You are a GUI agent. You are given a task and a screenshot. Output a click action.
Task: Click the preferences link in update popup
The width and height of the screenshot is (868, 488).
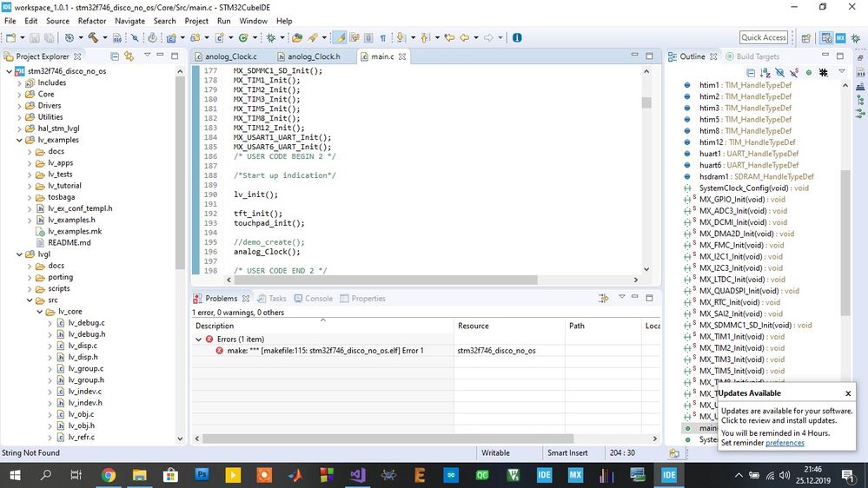coord(785,443)
